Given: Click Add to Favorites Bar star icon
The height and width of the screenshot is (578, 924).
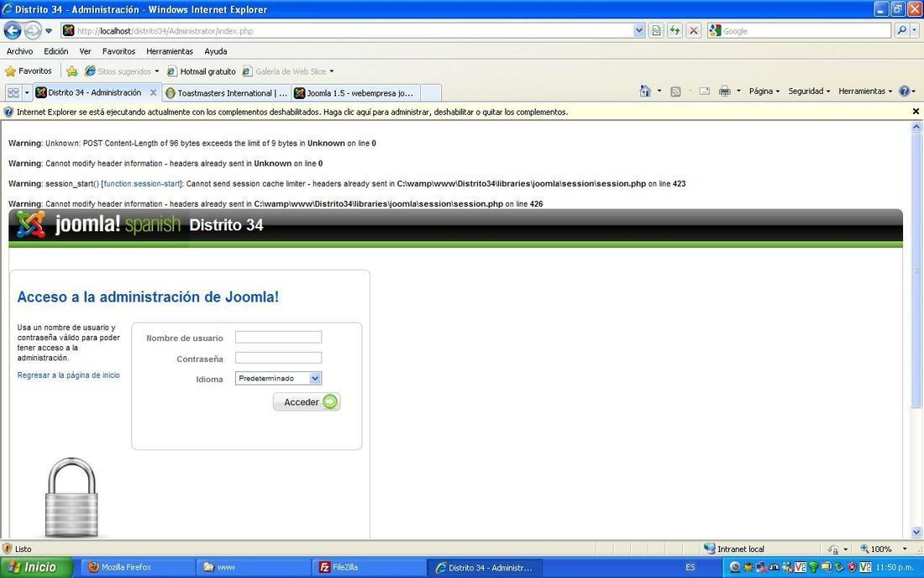Looking at the screenshot, I should click(x=72, y=71).
